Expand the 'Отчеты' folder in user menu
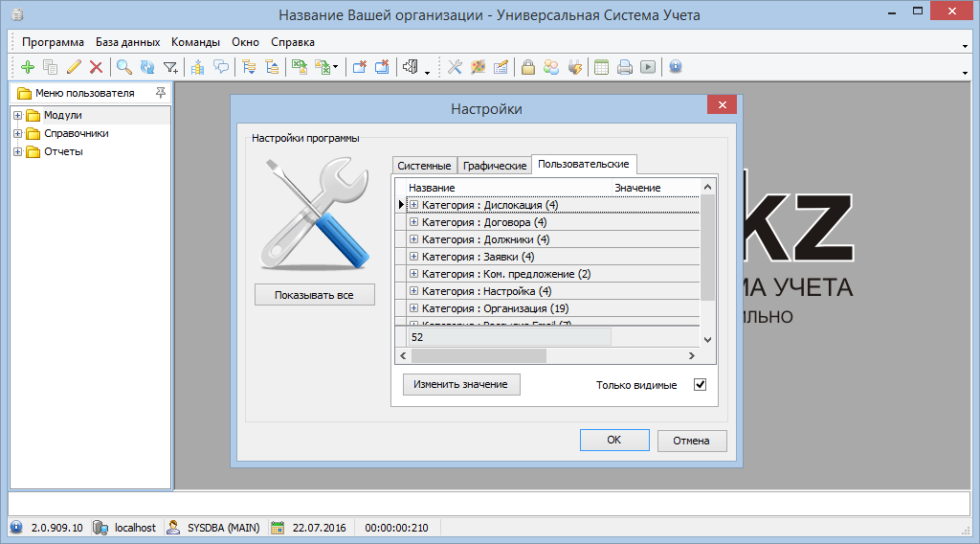980x544 pixels. [17, 151]
